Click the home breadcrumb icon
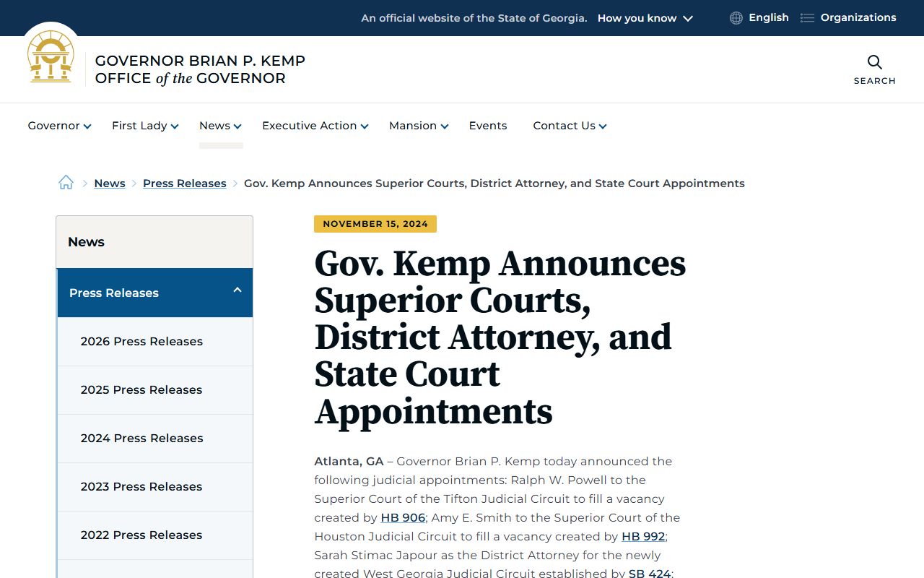 66,183
